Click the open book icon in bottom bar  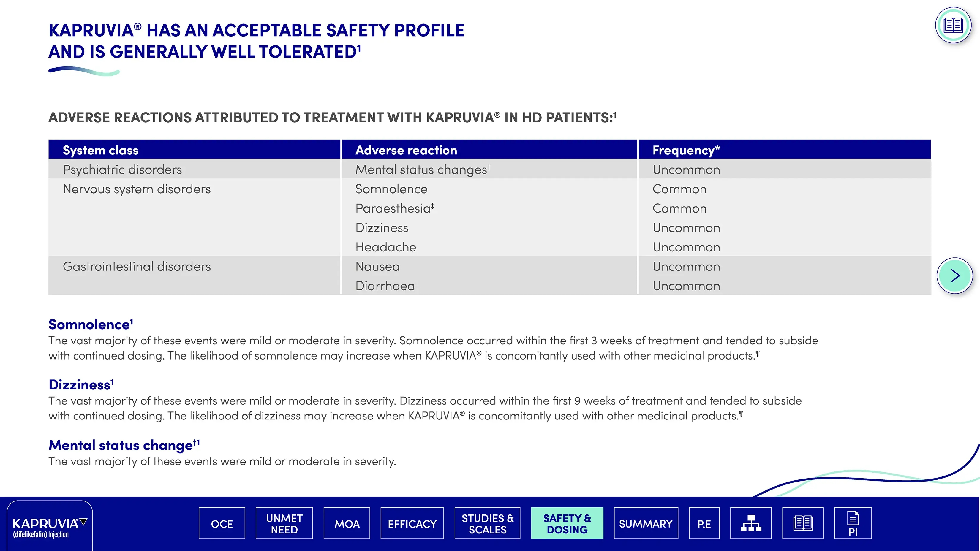(x=803, y=523)
